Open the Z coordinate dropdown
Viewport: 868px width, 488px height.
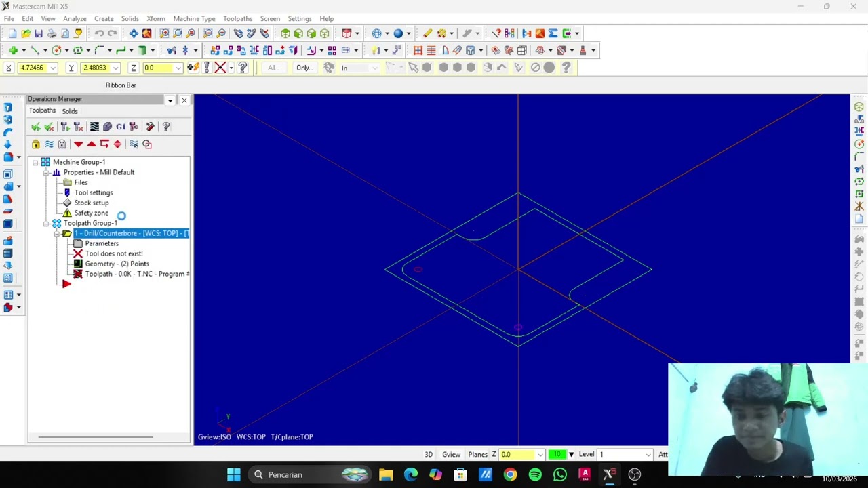coord(178,68)
